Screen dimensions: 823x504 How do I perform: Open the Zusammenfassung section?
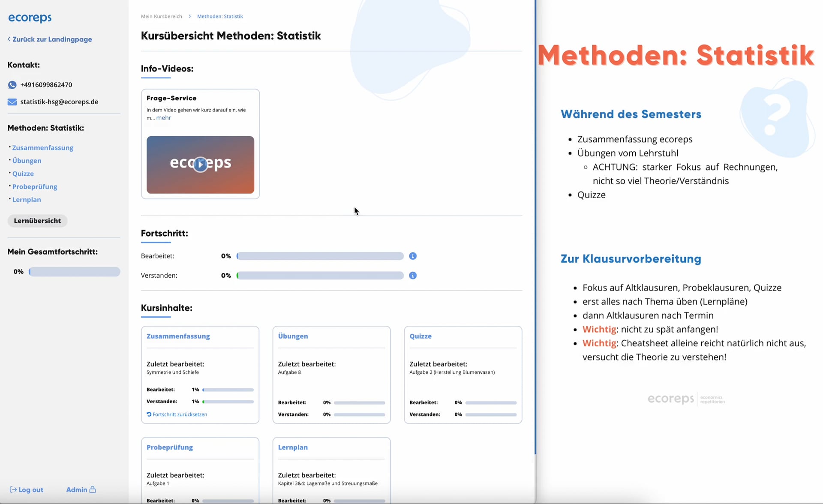coord(178,336)
